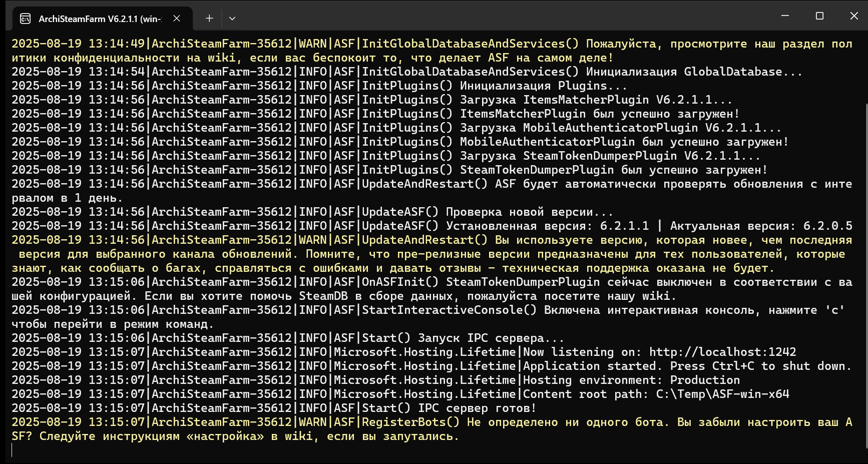Viewport: 868px width, 464px height.
Task: Click the "RegisterBots()" function name
Action: click(411, 422)
